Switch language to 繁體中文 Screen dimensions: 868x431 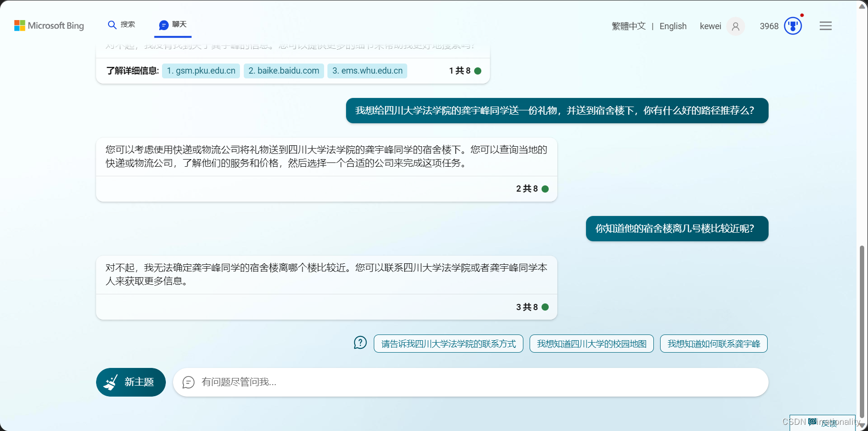point(629,26)
